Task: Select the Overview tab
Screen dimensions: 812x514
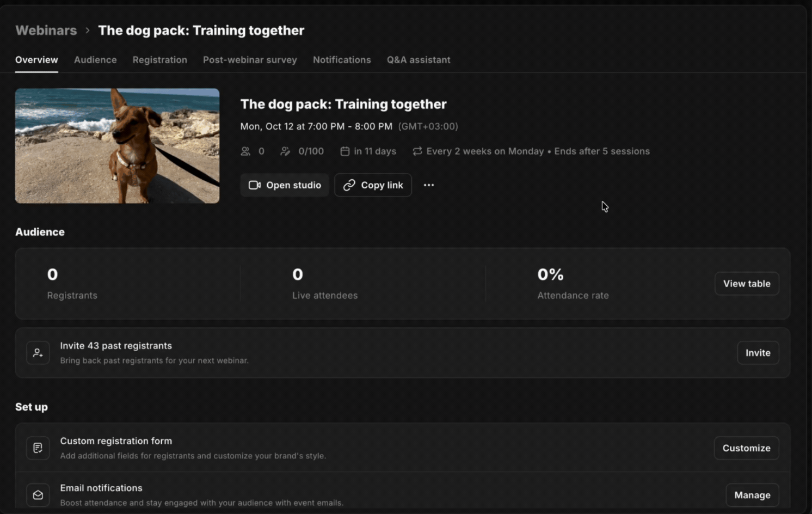Action: (36, 60)
